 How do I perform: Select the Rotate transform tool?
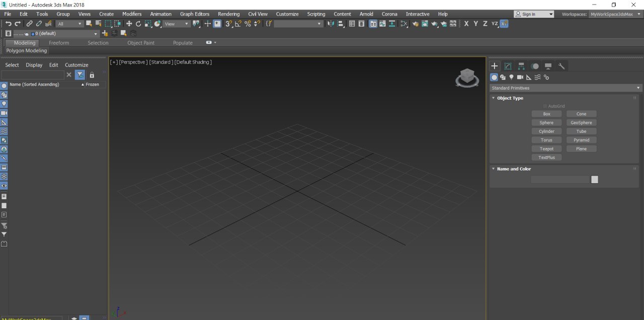pos(138,24)
